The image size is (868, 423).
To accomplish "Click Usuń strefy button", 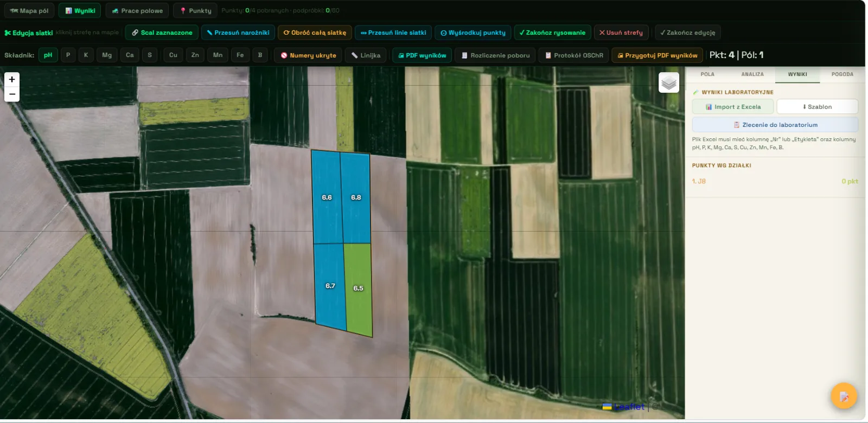I will 621,33.
